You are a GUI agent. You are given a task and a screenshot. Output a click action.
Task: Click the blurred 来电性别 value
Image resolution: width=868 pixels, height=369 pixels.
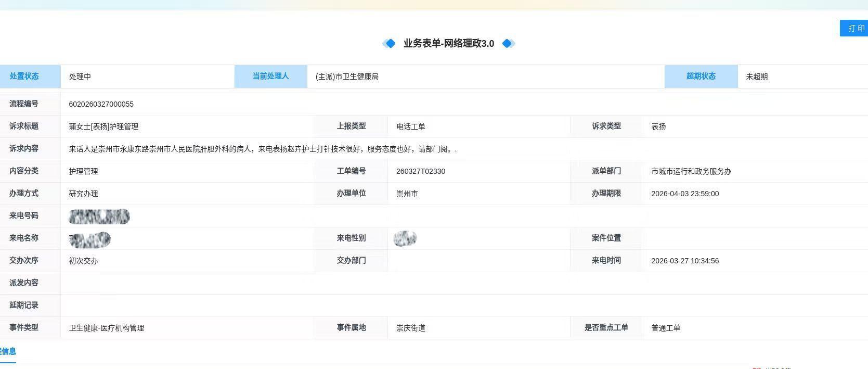point(405,238)
